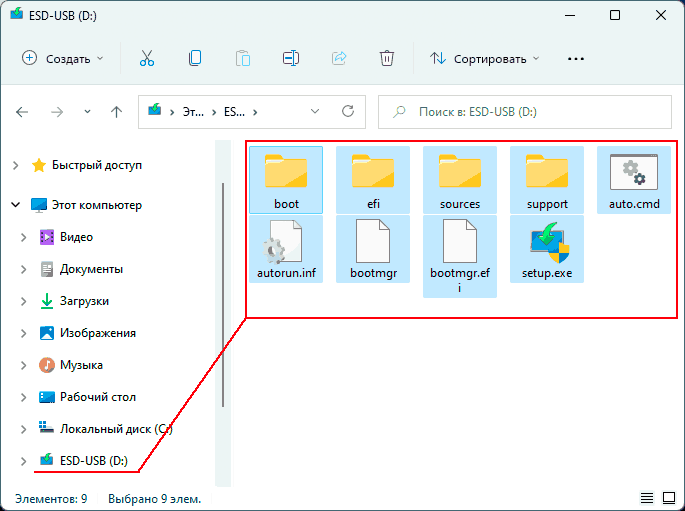
Task: Switch to details list view icon
Action: pos(647,497)
